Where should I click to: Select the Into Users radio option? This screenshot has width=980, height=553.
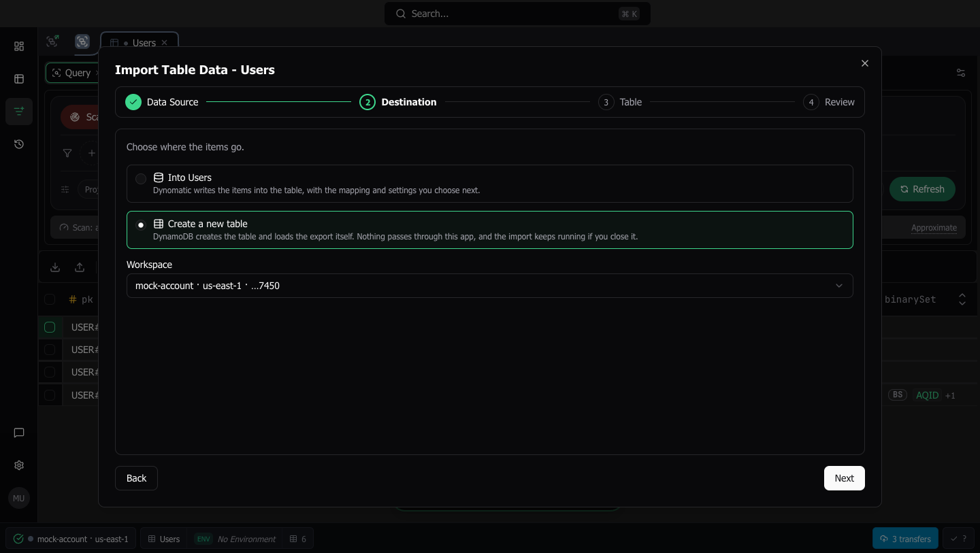pos(490,184)
